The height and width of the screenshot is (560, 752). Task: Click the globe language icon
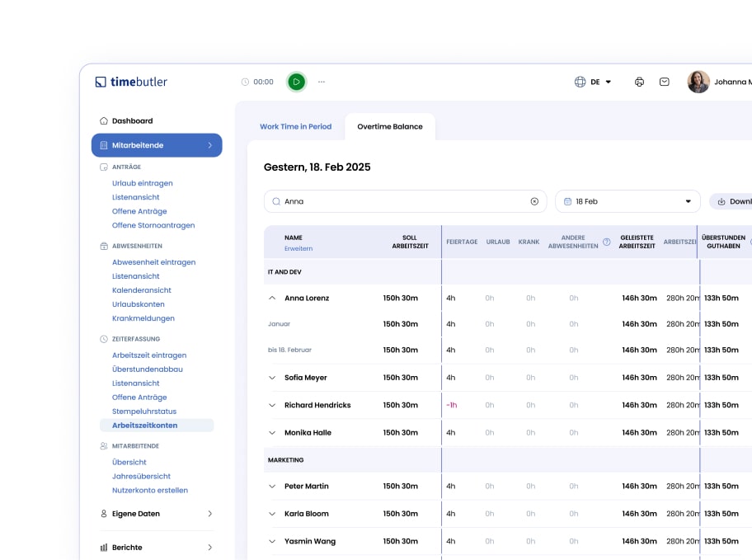click(x=580, y=82)
